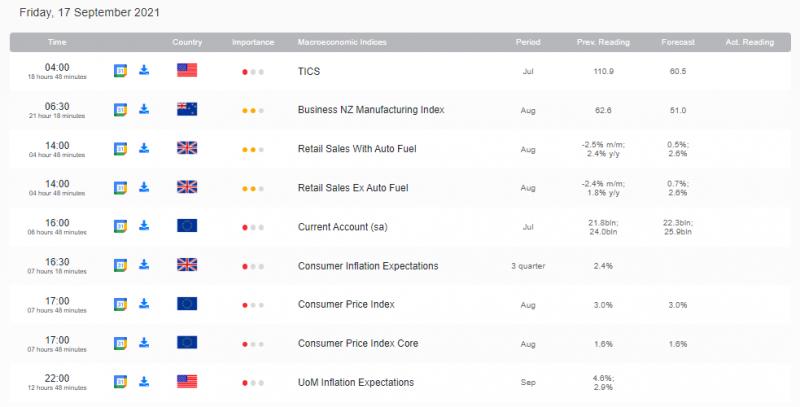This screenshot has height=407, width=800.
Task: Sort by the Importance column header
Action: (253, 42)
